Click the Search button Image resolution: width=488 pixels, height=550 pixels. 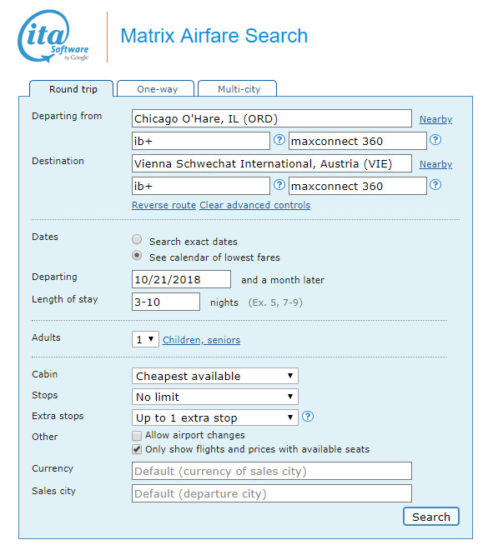click(431, 517)
